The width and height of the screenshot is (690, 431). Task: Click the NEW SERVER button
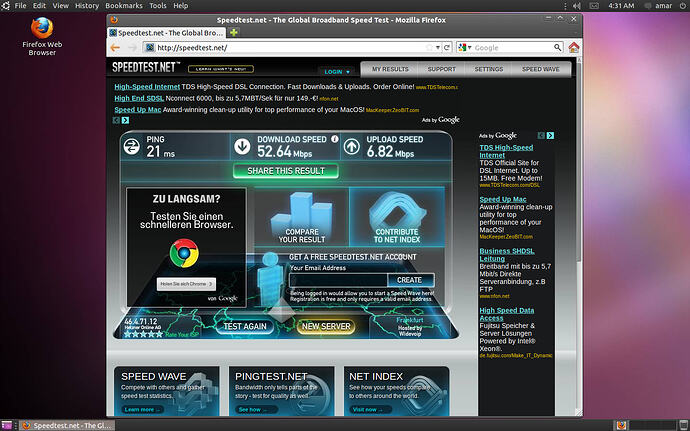click(326, 326)
